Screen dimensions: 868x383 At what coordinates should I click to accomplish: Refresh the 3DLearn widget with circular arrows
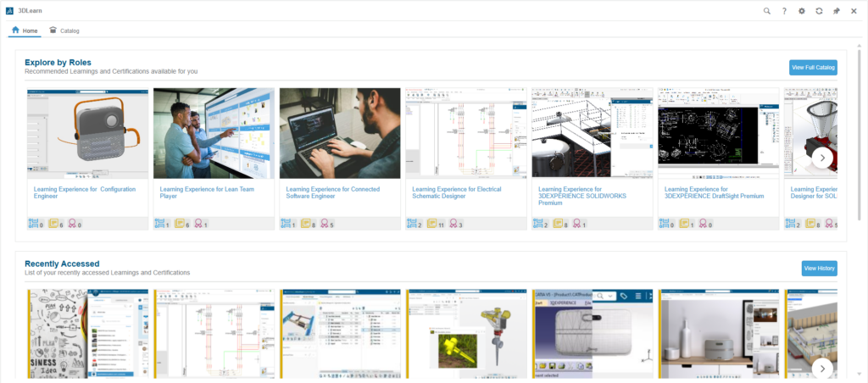(x=819, y=11)
